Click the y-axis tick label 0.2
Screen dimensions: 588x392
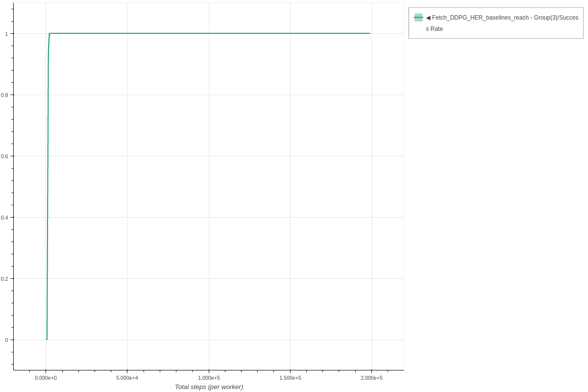click(4, 279)
